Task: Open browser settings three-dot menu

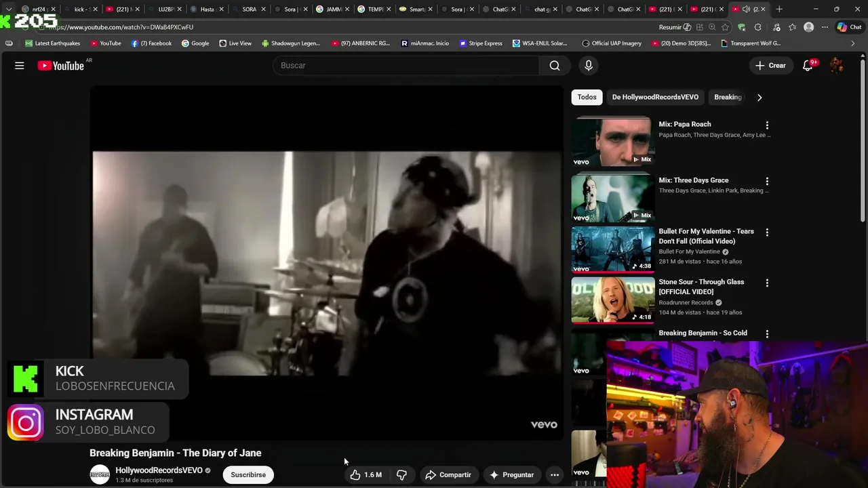Action: coord(825,27)
